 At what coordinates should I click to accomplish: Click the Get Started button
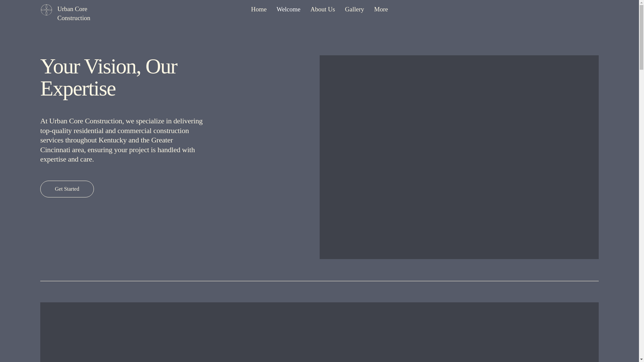(67, 189)
